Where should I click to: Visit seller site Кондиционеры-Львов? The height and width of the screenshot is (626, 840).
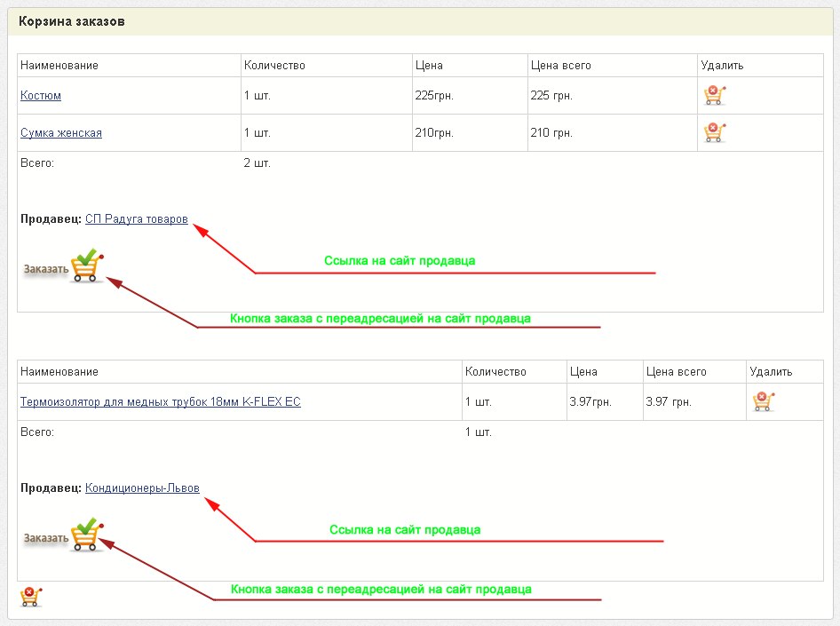(x=142, y=488)
